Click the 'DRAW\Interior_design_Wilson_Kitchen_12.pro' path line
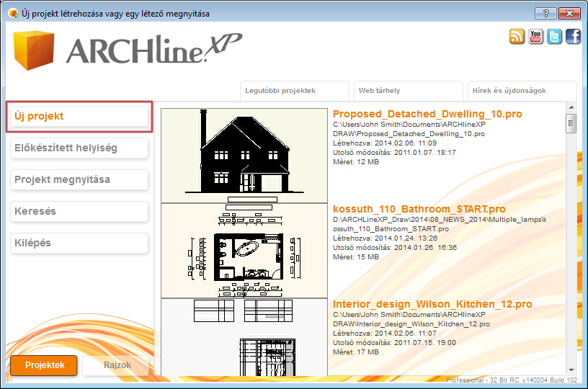Screen dimensions: 588x389 (x=411, y=324)
